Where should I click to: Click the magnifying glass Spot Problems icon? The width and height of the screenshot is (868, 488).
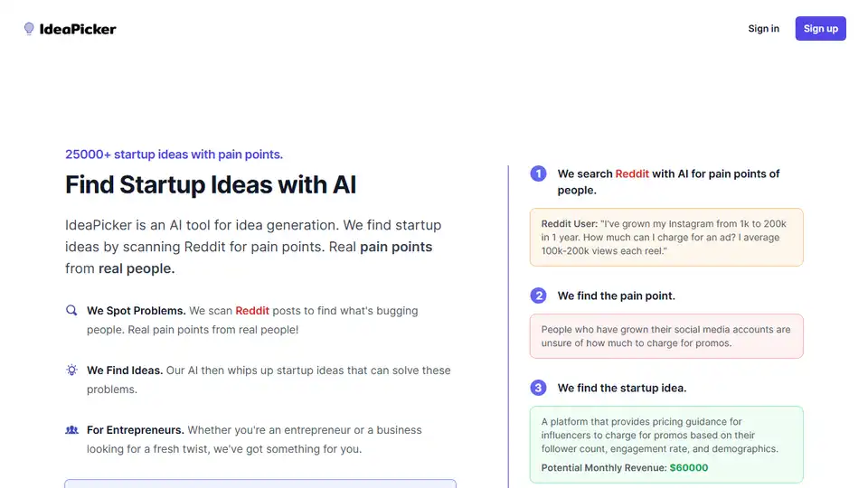point(71,310)
